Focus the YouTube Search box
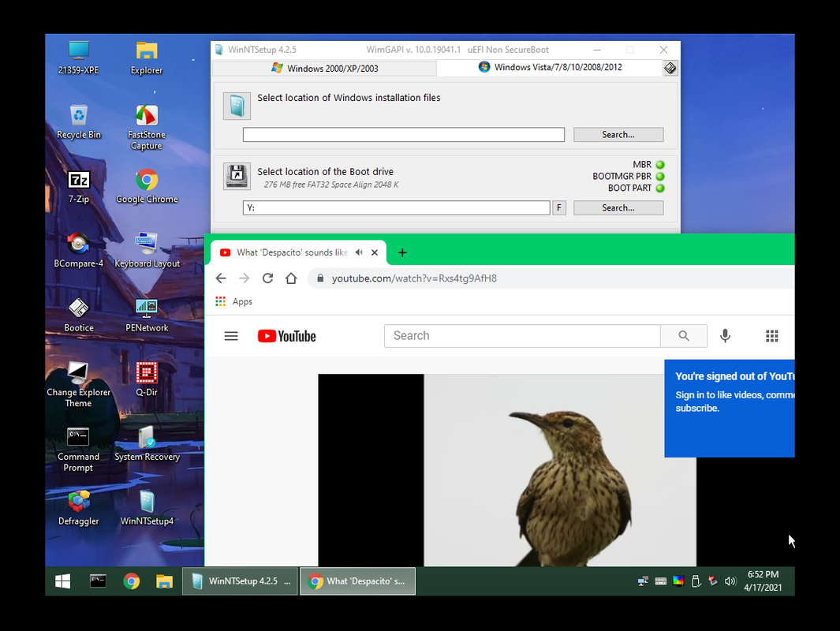 point(522,336)
